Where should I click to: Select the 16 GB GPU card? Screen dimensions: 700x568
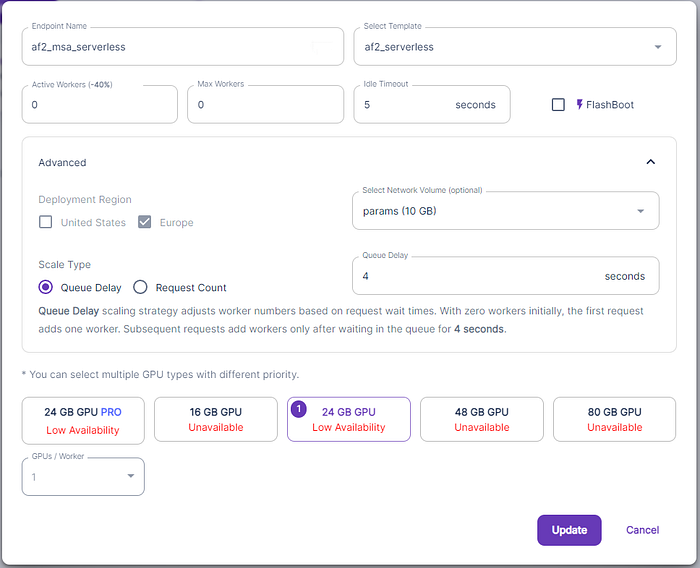pyautogui.click(x=215, y=419)
